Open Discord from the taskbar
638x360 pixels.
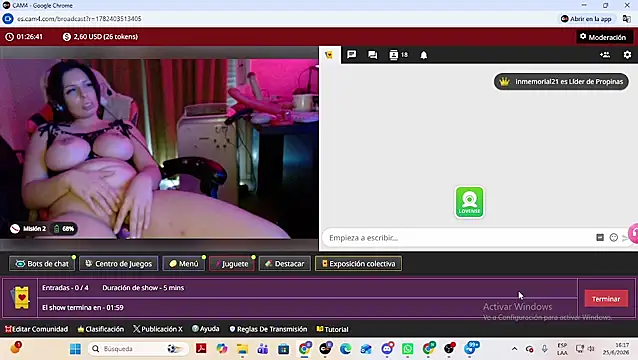pyautogui.click(x=387, y=349)
